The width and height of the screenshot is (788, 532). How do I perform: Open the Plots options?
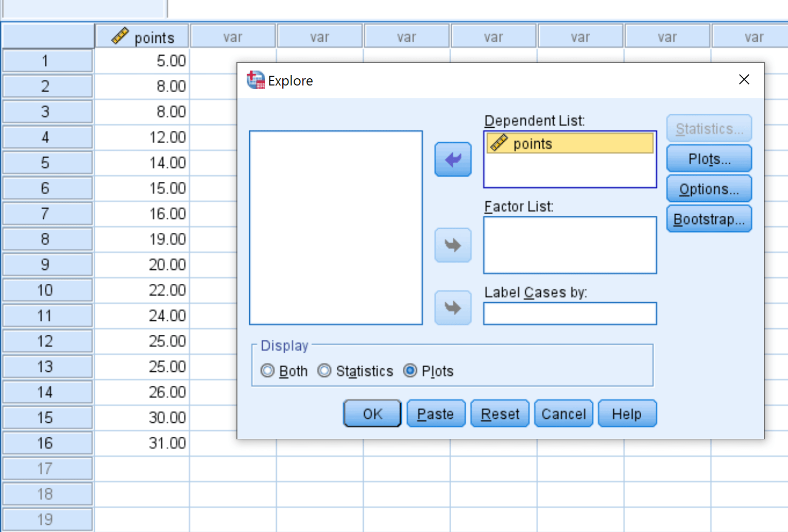tap(709, 158)
